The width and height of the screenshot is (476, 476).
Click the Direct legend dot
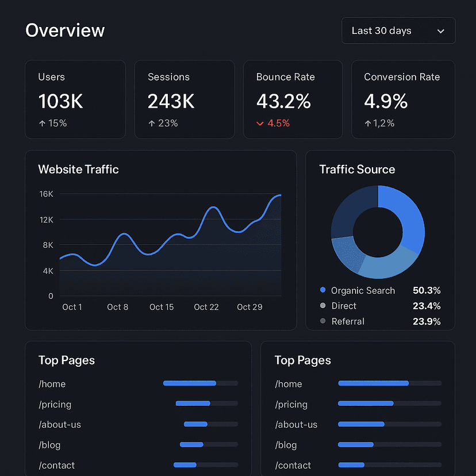point(323,305)
